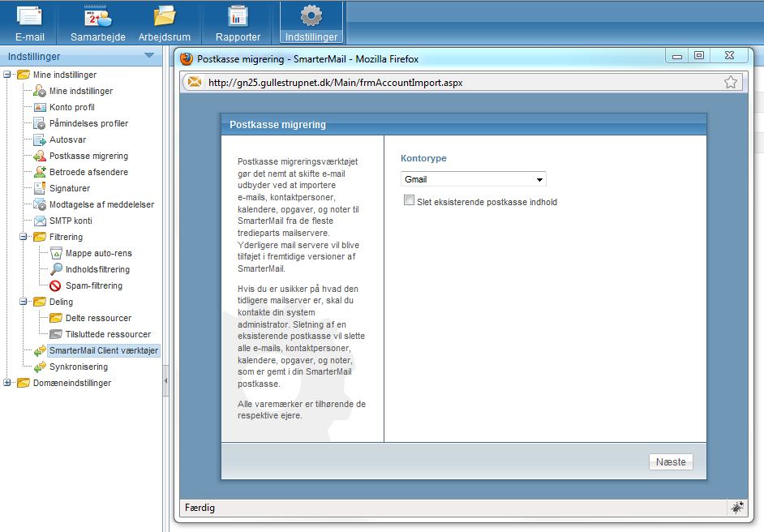Screen dimensions: 764x532
Task: Click the bookmark star in address bar
Action: pos(731,82)
